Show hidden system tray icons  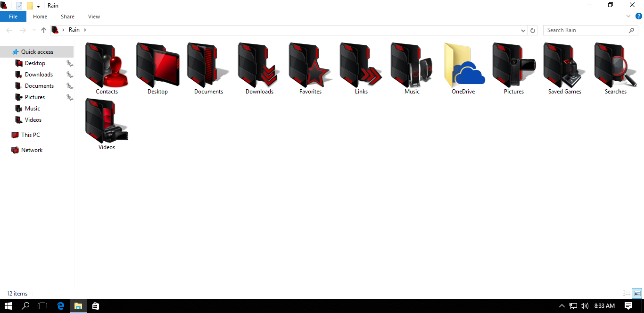coord(562,306)
